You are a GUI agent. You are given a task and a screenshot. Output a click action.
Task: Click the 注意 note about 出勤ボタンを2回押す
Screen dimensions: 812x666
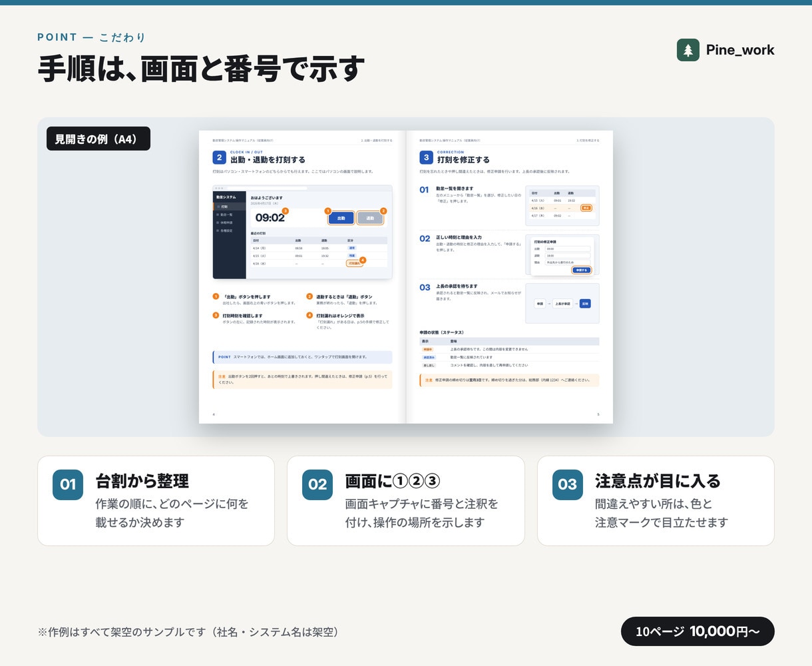coord(302,380)
